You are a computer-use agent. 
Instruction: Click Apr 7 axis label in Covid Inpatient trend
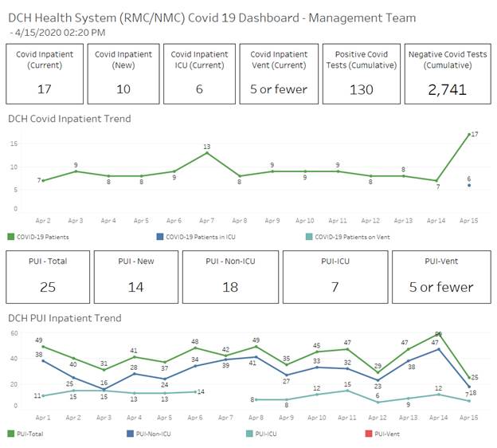pos(206,220)
